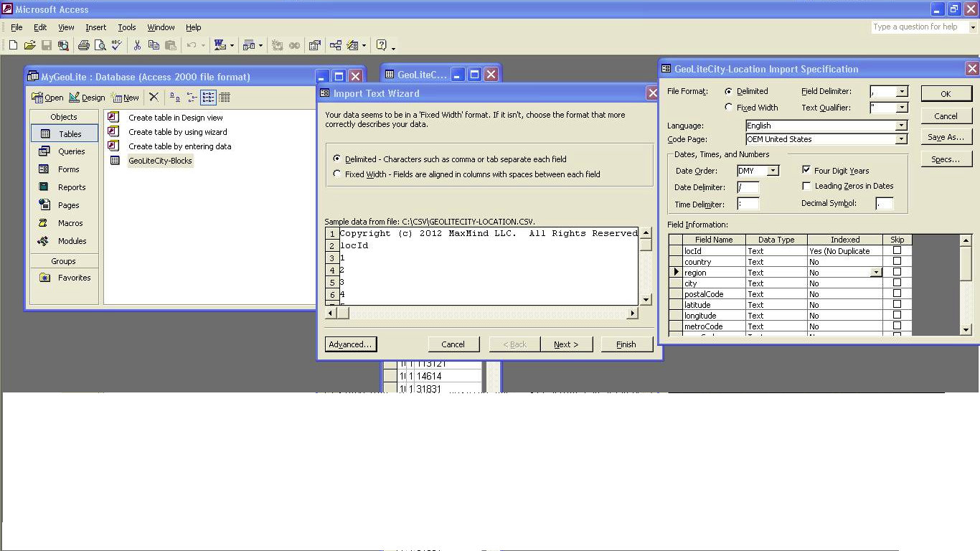Check Skip box for locId field
980x551 pixels.
897,250
